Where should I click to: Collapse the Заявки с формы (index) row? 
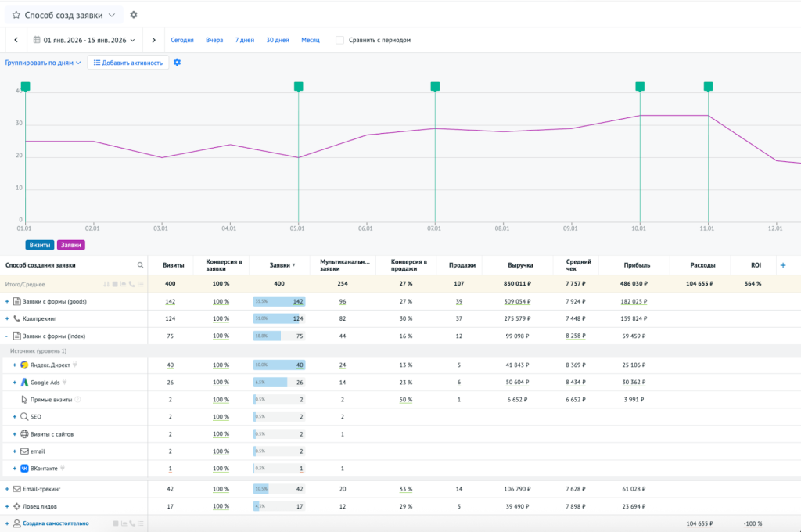pos(6,336)
